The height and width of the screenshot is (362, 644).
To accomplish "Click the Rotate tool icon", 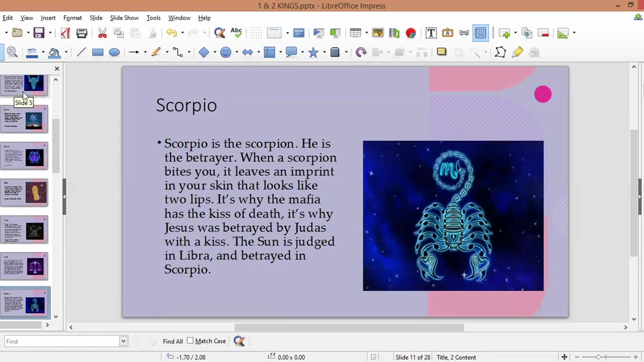I will pyautogui.click(x=361, y=52).
